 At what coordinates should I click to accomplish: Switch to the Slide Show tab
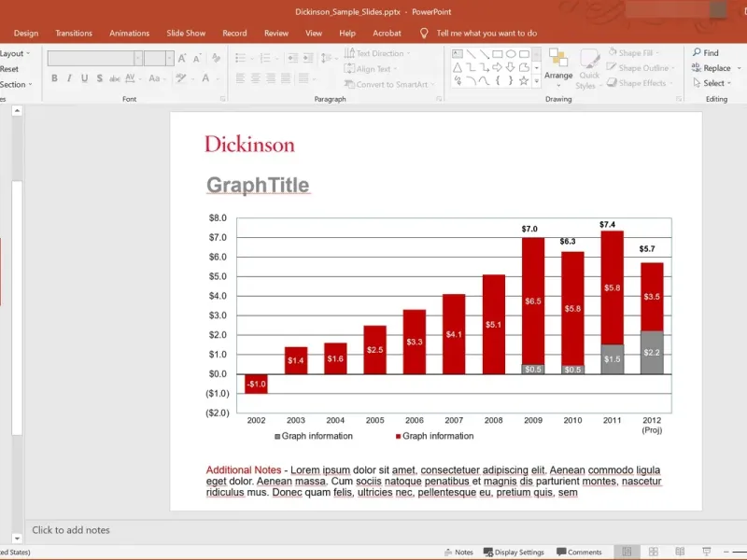pyautogui.click(x=186, y=34)
